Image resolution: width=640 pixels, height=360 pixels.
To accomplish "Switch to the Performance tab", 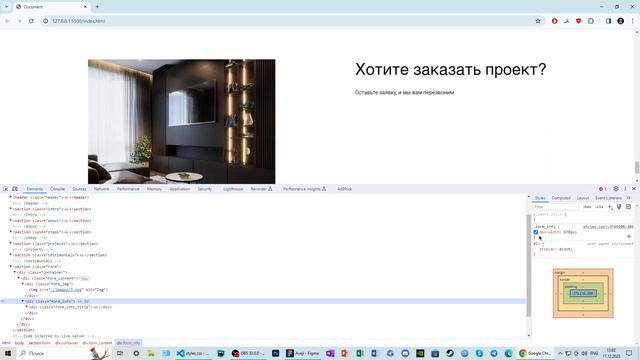I will click(x=128, y=189).
